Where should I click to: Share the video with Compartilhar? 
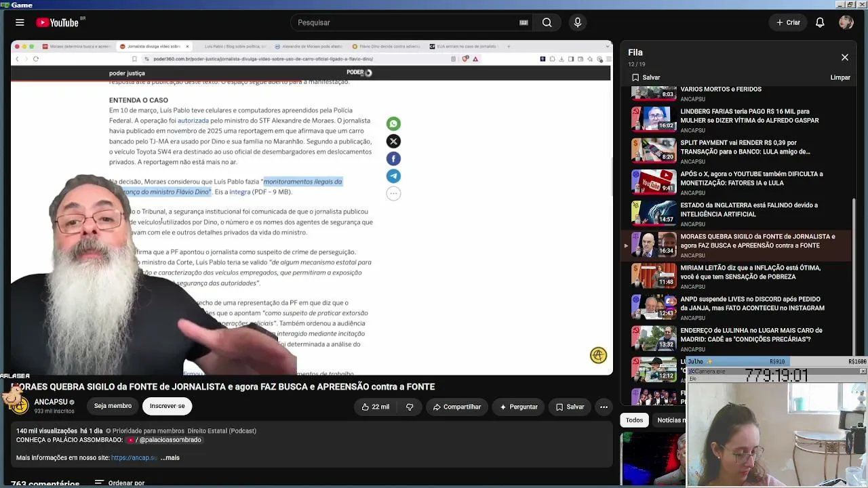[x=457, y=407]
